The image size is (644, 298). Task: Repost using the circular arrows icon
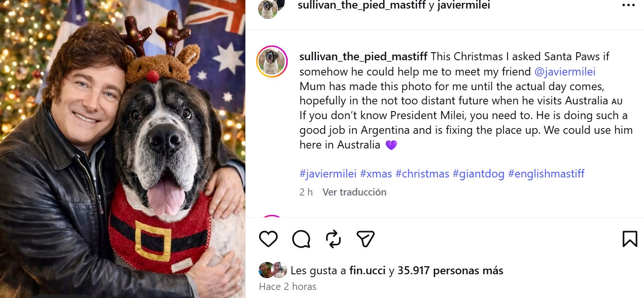[334, 239]
